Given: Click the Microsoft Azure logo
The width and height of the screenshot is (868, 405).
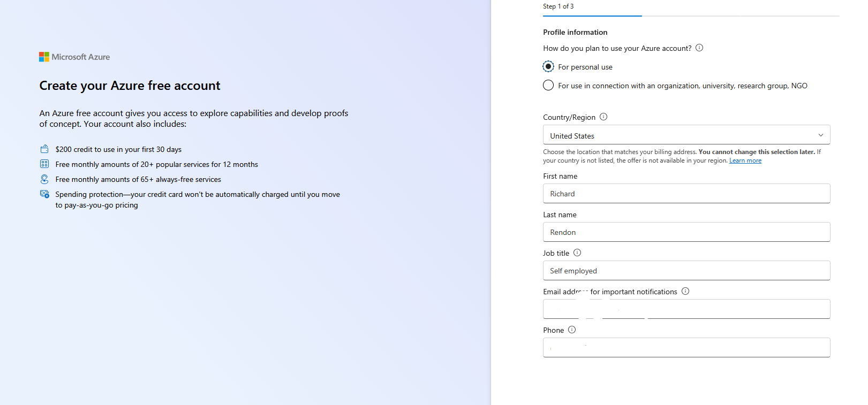Looking at the screenshot, I should (x=74, y=57).
